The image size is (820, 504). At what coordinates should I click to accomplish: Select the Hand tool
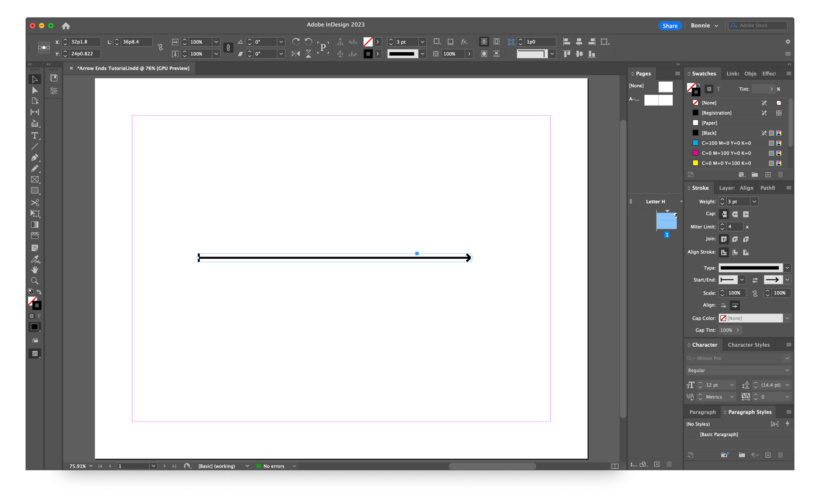[35, 269]
